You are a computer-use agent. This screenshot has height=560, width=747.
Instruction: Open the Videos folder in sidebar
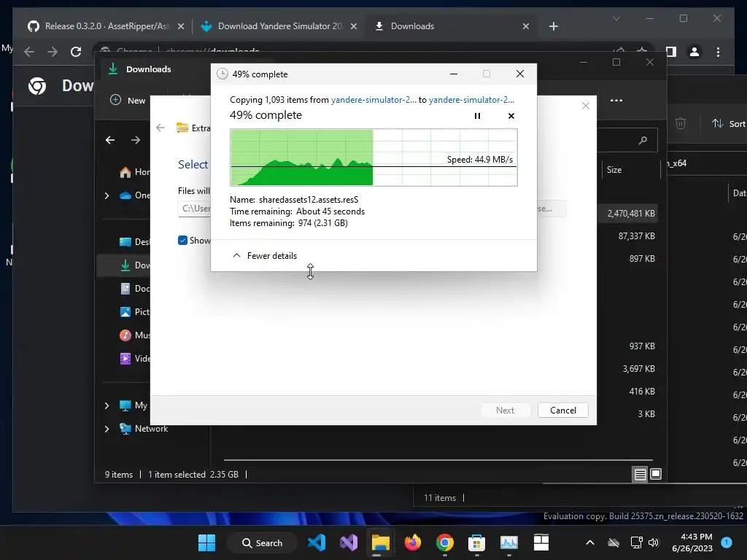(x=134, y=359)
